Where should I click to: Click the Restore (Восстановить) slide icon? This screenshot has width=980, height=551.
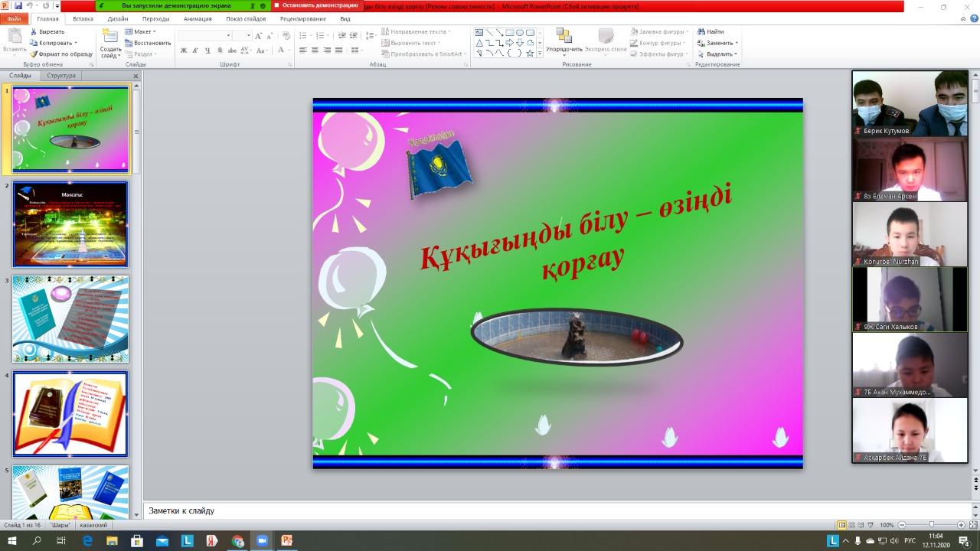[128, 43]
